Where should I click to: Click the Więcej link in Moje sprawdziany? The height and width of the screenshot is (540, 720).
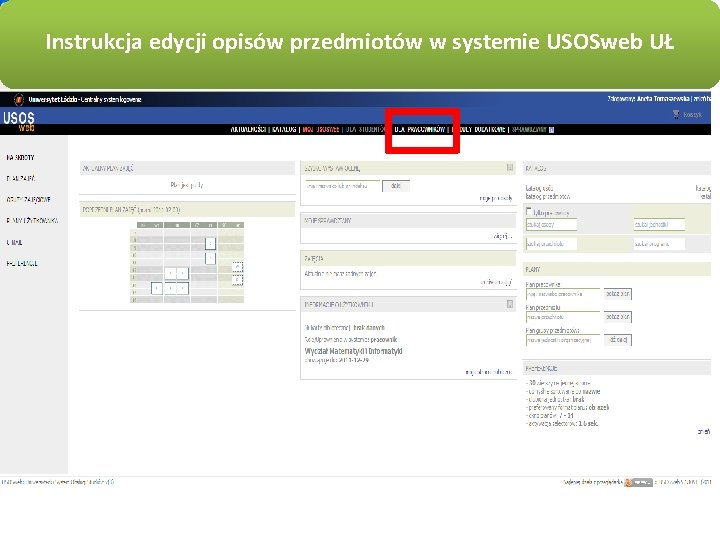pyautogui.click(x=502, y=236)
